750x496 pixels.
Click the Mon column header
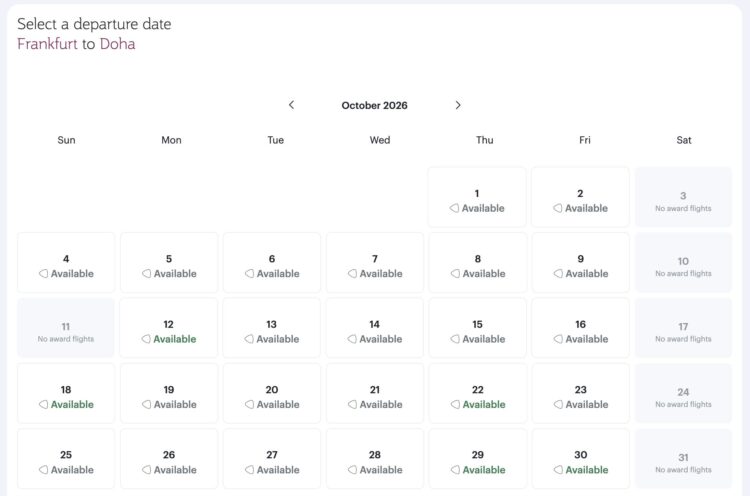[x=171, y=140]
